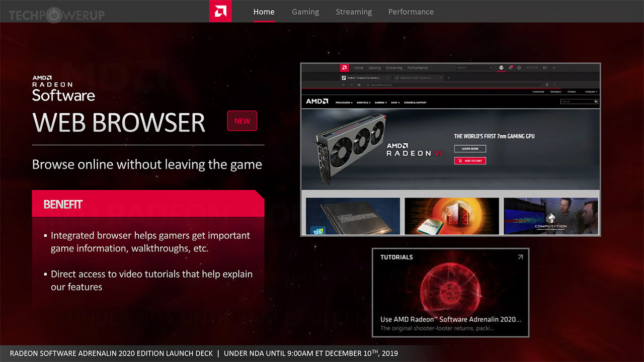Click the bookmark icon right of the address bar
Screen dimensions: 644x362
point(547,85)
